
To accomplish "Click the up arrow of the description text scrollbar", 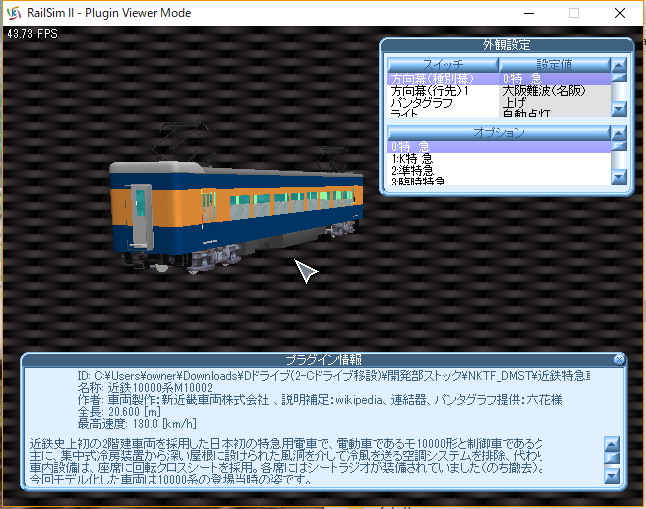I will [x=612, y=444].
